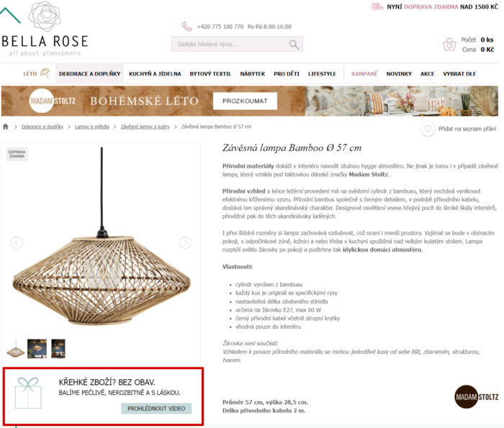Select the second product thumbnail image
This screenshot has width=504, height=428.
[37, 348]
